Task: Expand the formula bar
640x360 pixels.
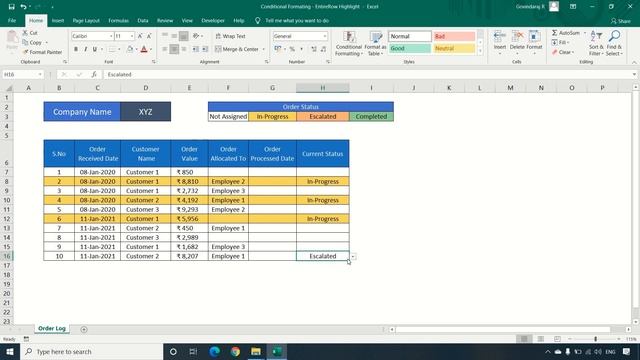Action: coord(634,74)
